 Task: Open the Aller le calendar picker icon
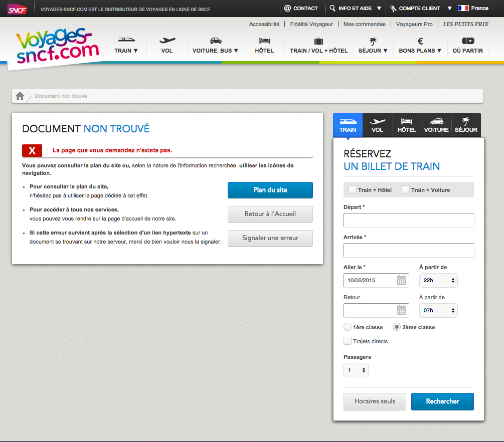click(401, 280)
